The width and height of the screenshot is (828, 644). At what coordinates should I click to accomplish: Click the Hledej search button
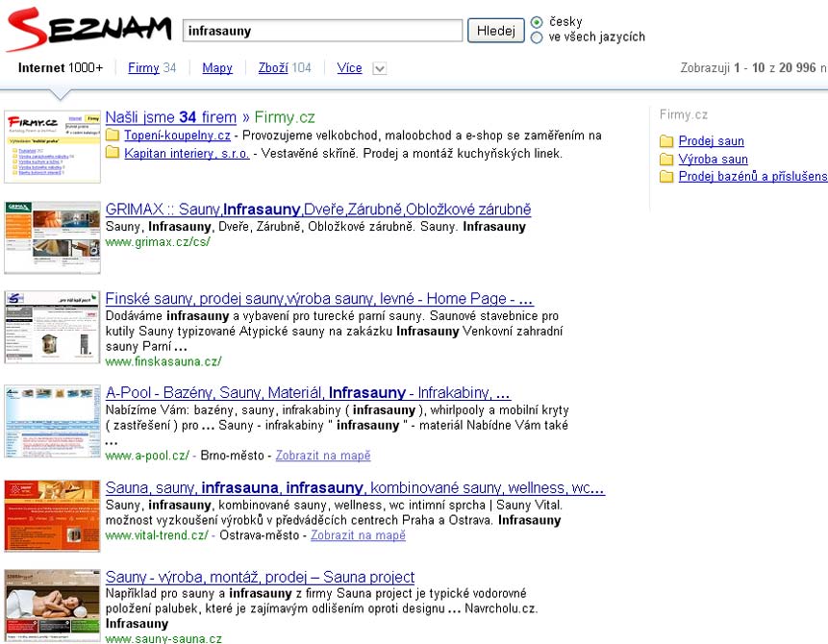(x=496, y=31)
